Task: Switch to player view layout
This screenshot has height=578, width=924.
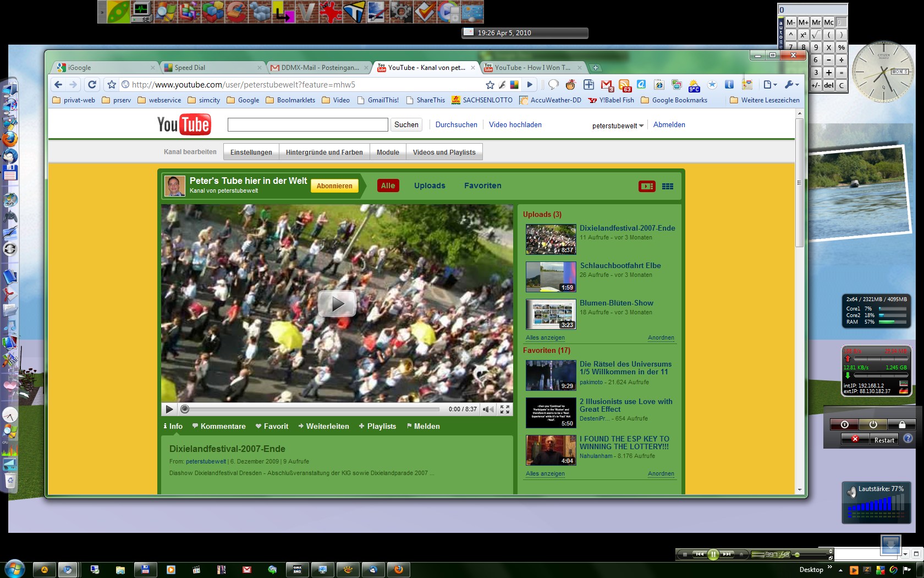Action: pos(647,186)
